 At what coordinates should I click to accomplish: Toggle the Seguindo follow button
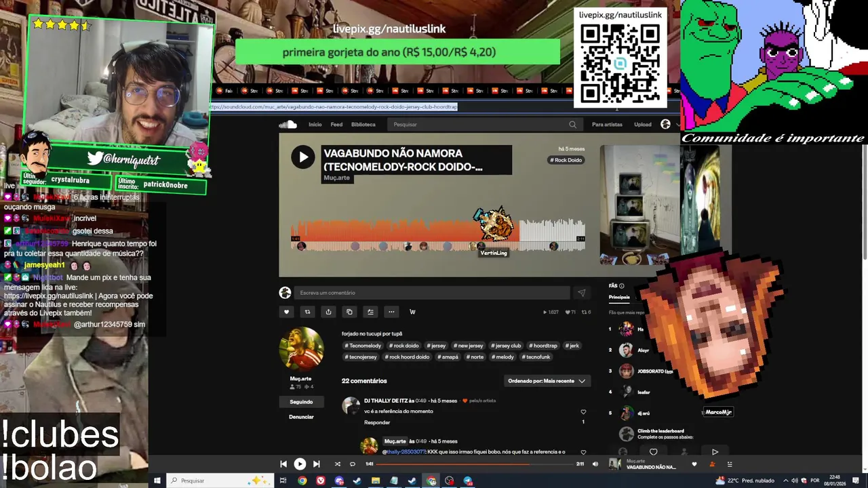pos(301,402)
